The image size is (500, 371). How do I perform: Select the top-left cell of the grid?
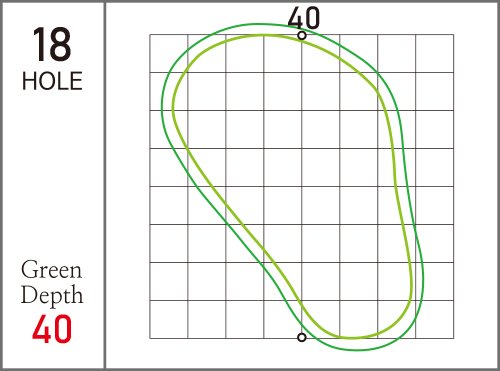pos(169,53)
